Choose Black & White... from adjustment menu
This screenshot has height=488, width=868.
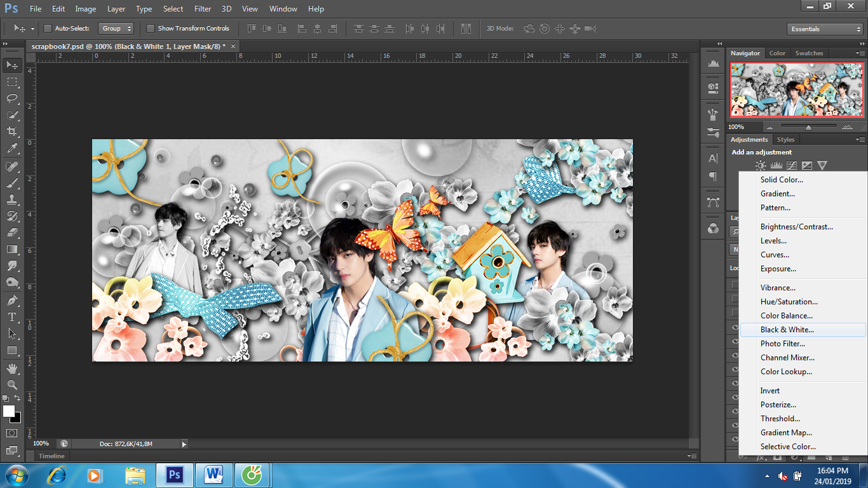[x=787, y=330]
